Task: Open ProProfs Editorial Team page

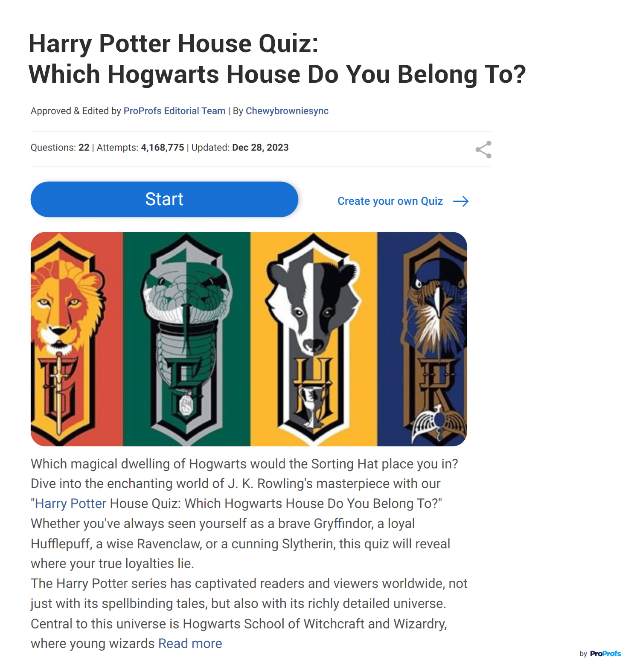Action: [175, 111]
